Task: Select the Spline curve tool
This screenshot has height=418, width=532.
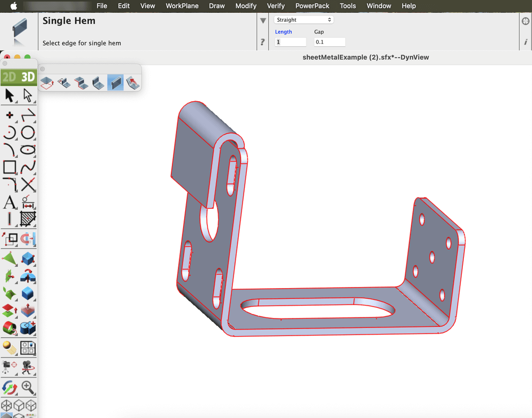Action: [28, 167]
